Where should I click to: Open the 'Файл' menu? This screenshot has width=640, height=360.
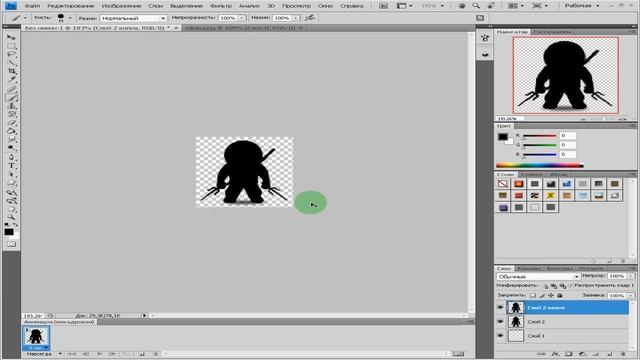(32, 6)
